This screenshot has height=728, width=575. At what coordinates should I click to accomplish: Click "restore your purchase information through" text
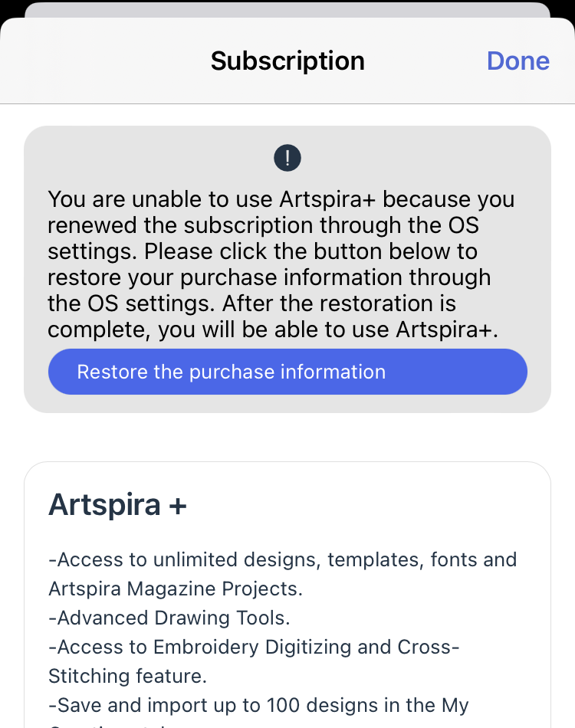click(x=269, y=277)
